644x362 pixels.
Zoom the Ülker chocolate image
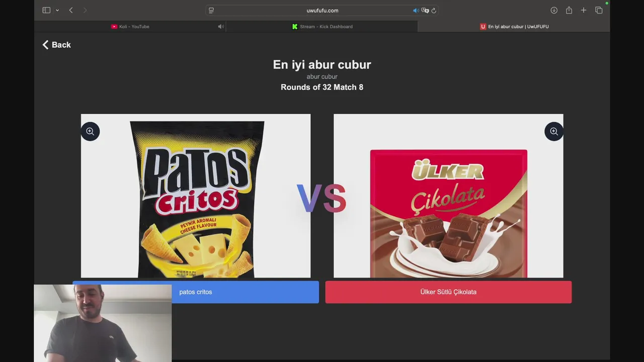(x=554, y=131)
